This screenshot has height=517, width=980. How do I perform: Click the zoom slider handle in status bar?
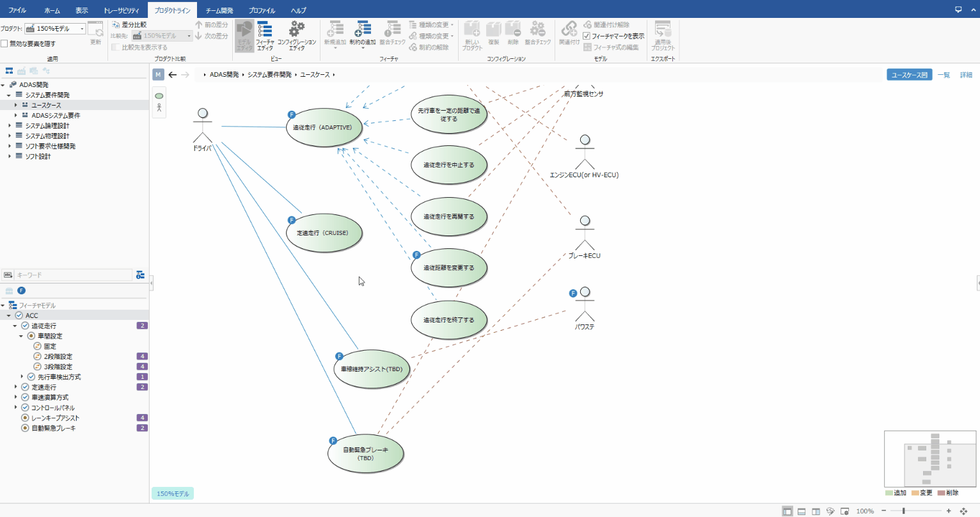(x=903, y=511)
